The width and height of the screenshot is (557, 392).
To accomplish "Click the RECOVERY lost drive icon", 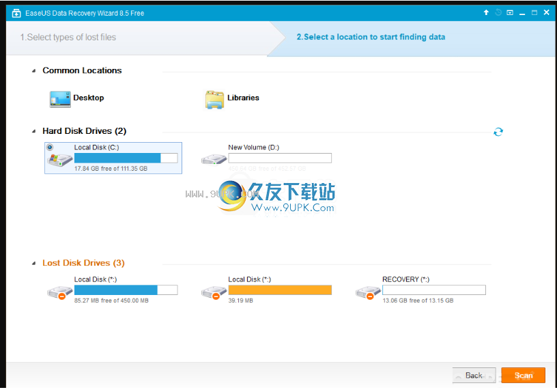I will tap(368, 293).
